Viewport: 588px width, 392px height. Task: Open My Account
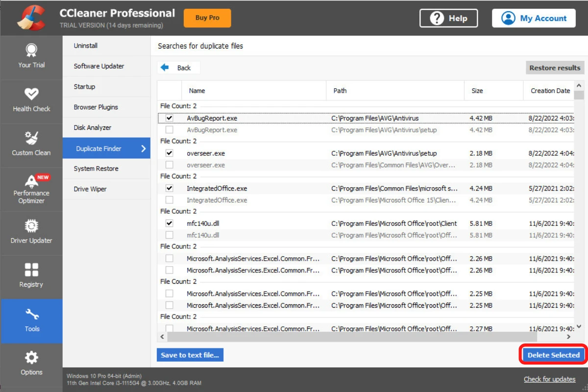click(x=534, y=18)
